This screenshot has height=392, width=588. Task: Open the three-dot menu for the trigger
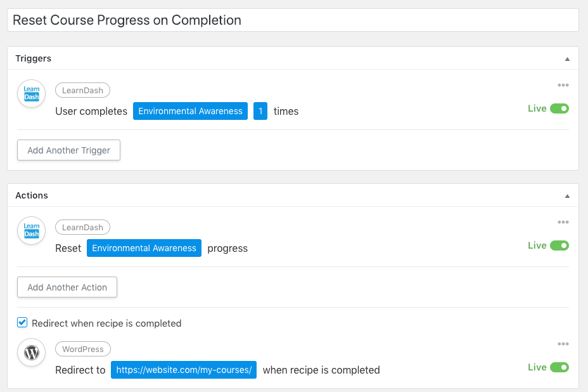(563, 86)
